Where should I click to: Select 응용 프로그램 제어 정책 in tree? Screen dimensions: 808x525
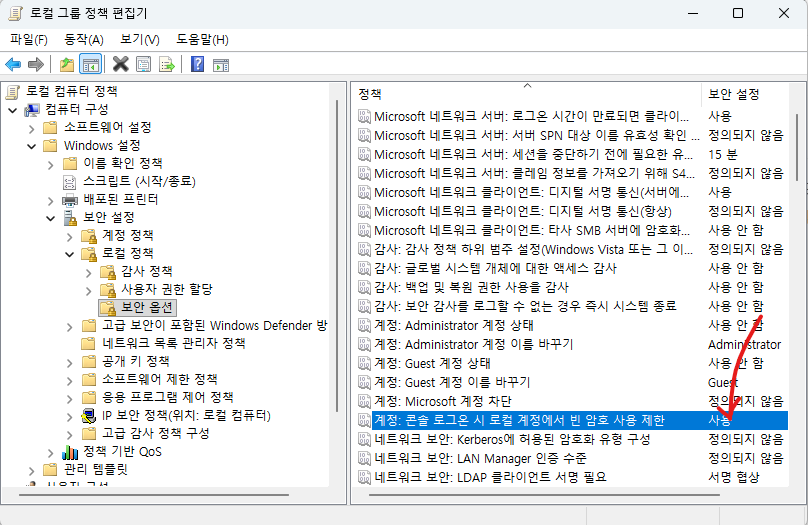(167, 397)
